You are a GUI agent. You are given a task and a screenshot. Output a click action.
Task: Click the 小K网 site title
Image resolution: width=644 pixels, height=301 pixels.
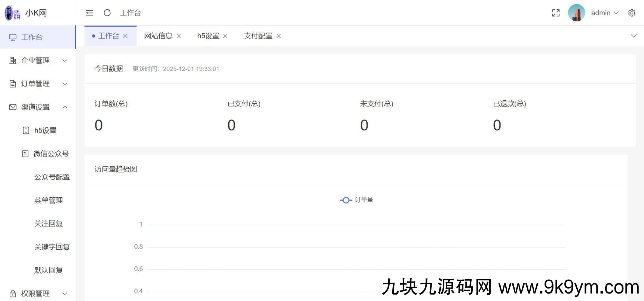click(36, 13)
